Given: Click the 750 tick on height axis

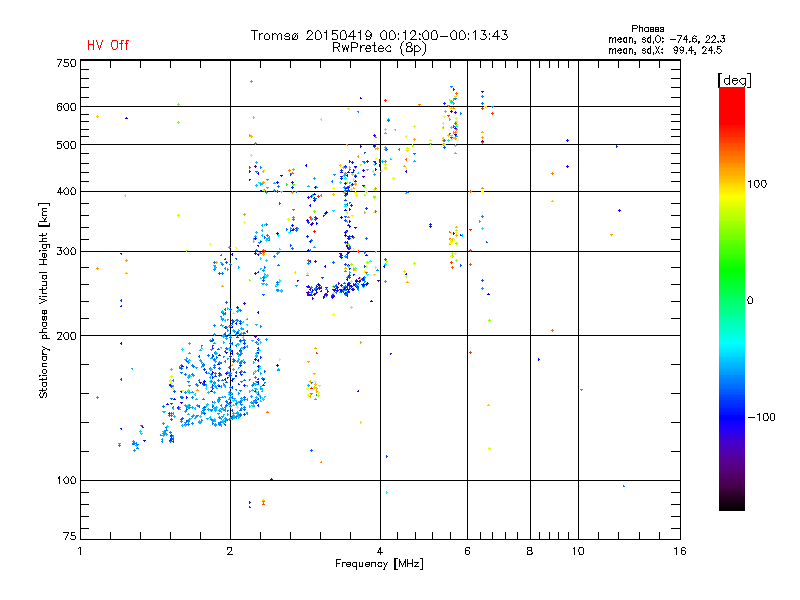Looking at the screenshot, I should pyautogui.click(x=66, y=63).
